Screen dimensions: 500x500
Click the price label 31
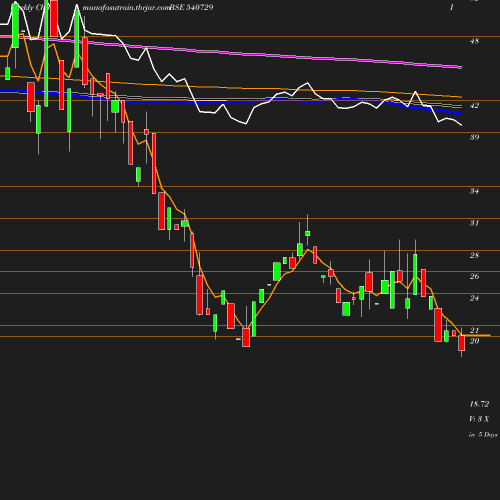474,223
